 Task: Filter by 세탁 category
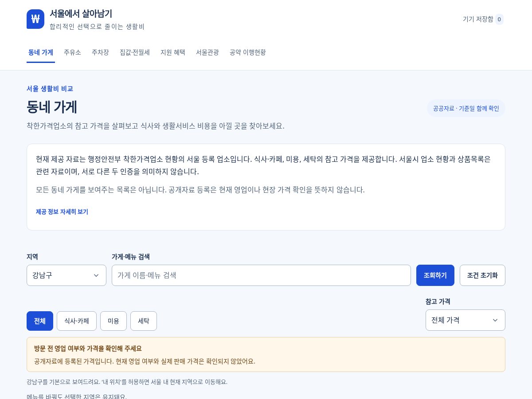144,321
